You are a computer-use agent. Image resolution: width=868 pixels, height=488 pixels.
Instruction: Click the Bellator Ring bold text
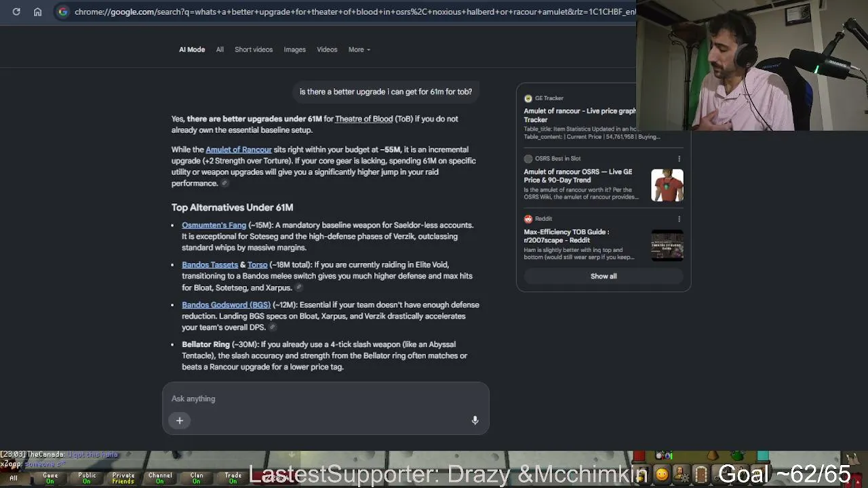(205, 344)
